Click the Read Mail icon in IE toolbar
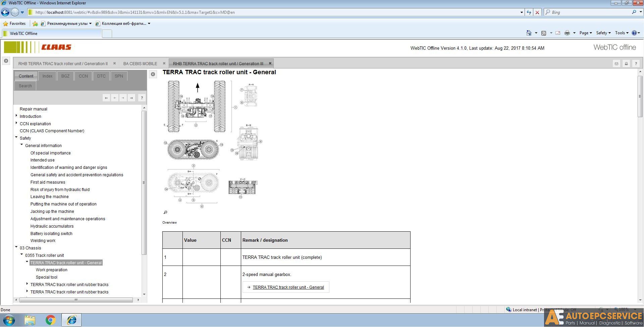644x327 pixels. 558,33
